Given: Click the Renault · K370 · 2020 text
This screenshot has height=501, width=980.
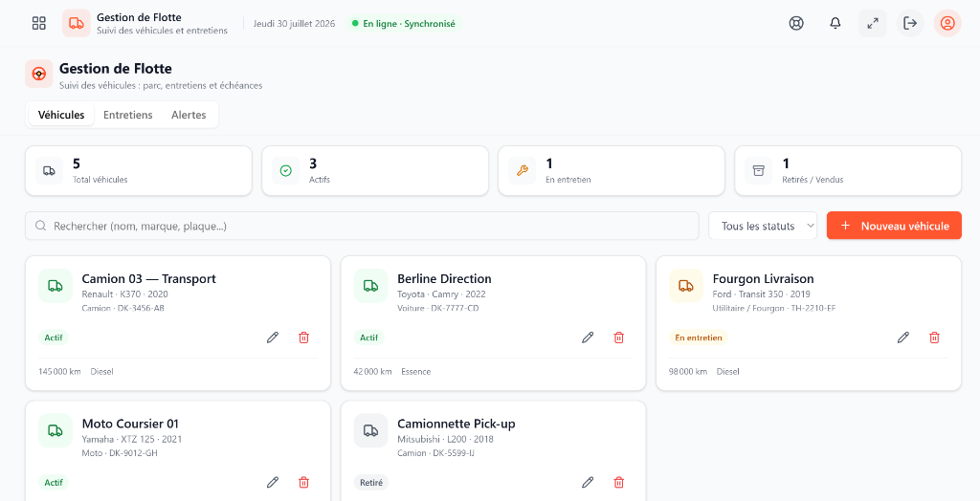Looking at the screenshot, I should pyautogui.click(x=125, y=294).
